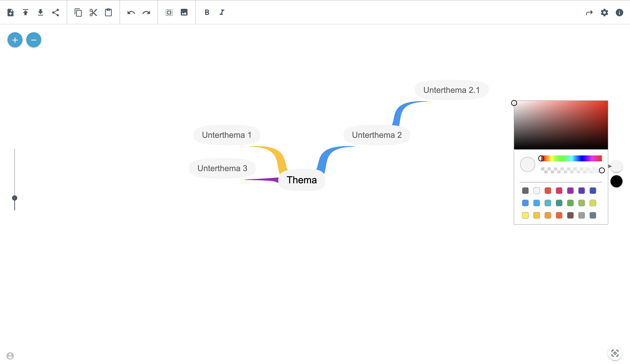Open the settings gear
Image resolution: width=630 pixels, height=364 pixels.
click(604, 13)
